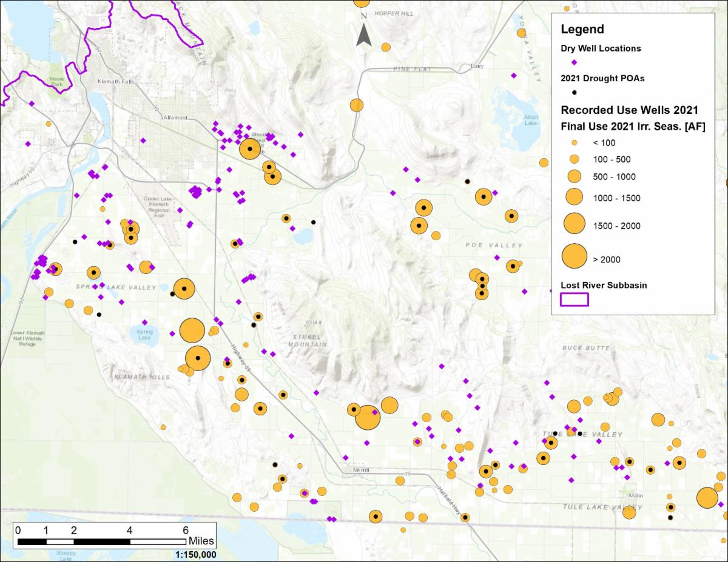Click the Lost River Subbasin purple outline swatch

(574, 299)
